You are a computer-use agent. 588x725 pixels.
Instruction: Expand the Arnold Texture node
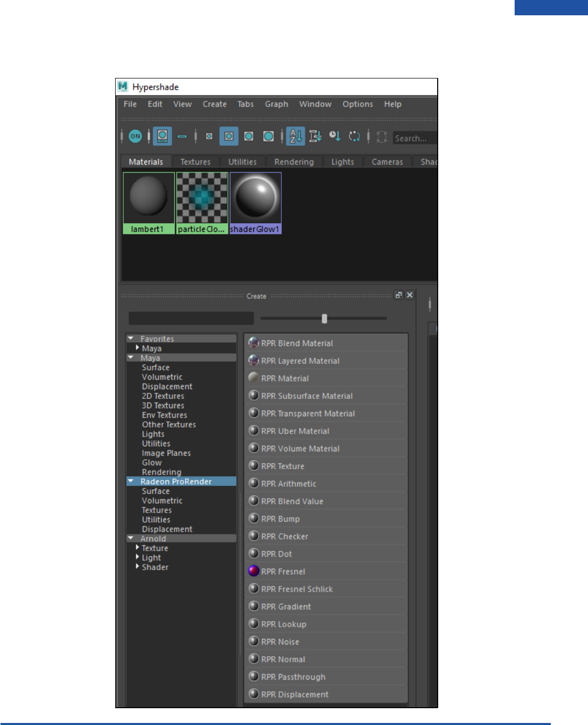click(138, 547)
